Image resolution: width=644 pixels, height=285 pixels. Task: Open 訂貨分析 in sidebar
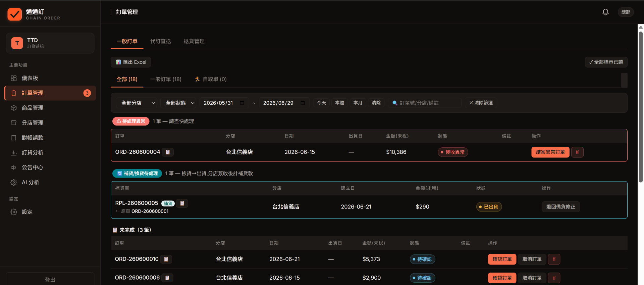click(x=50, y=152)
